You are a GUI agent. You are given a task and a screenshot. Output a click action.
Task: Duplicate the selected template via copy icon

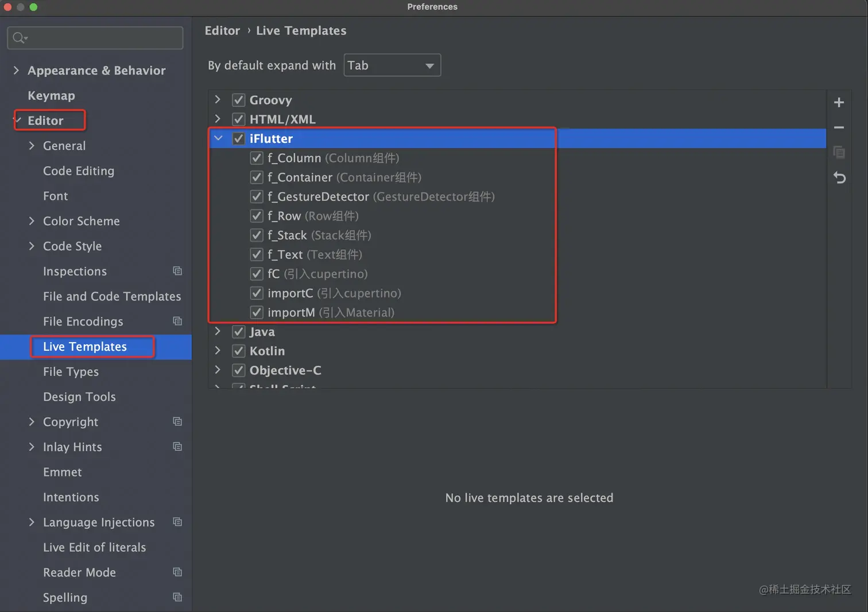[839, 152]
